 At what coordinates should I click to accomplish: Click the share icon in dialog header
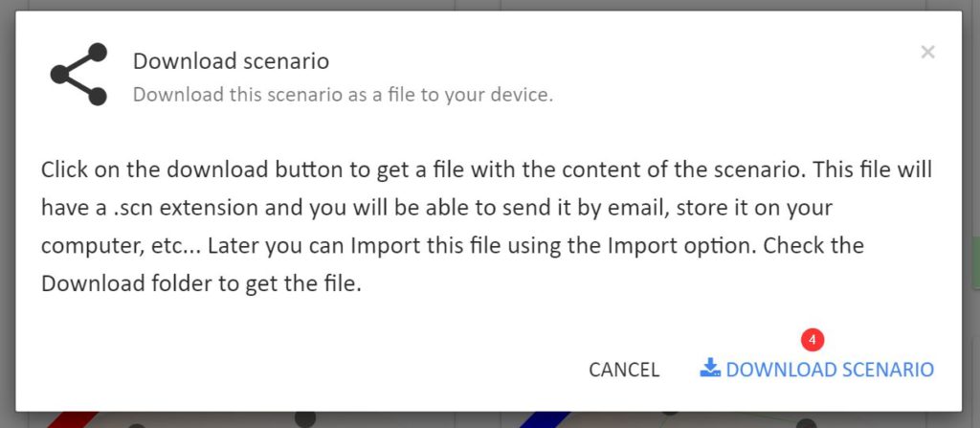[78, 75]
